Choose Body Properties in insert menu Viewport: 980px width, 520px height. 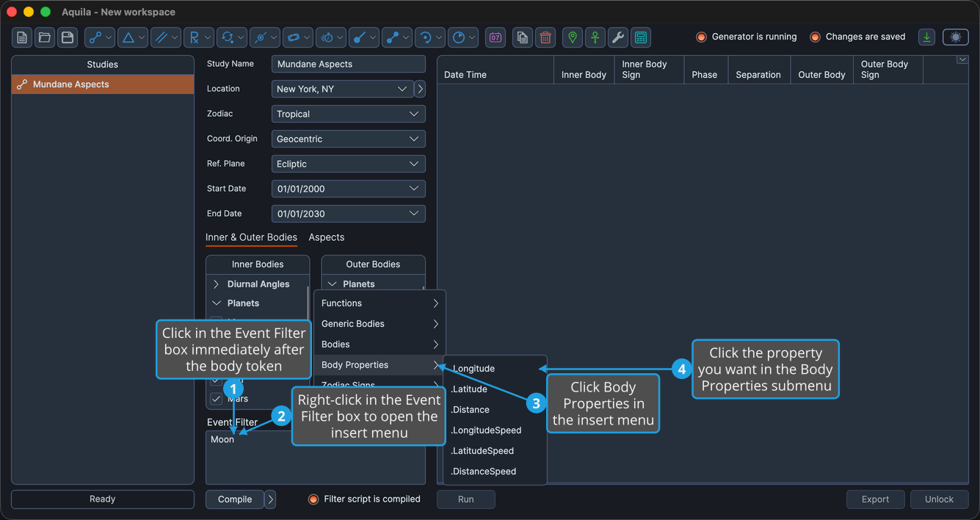click(x=380, y=365)
